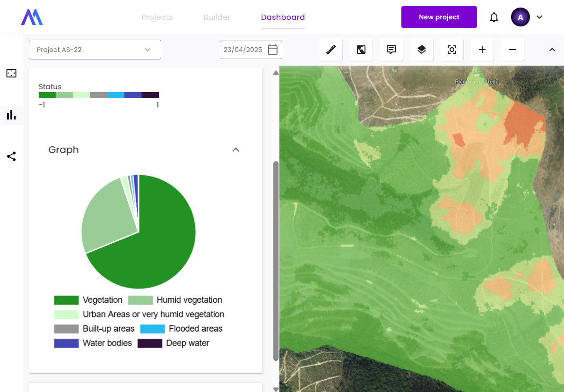The width and height of the screenshot is (564, 392).
Task: Click the share icon in sidebar
Action: pos(11,156)
